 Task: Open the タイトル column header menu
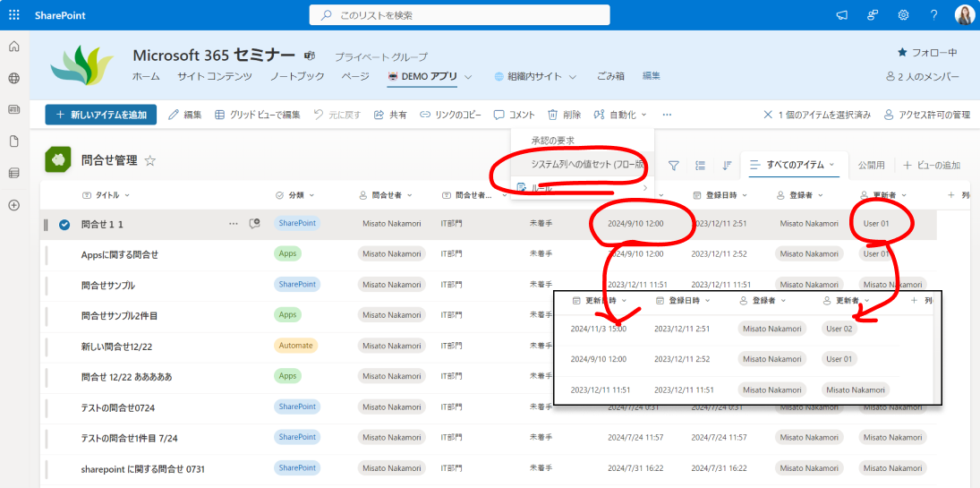coord(107,195)
